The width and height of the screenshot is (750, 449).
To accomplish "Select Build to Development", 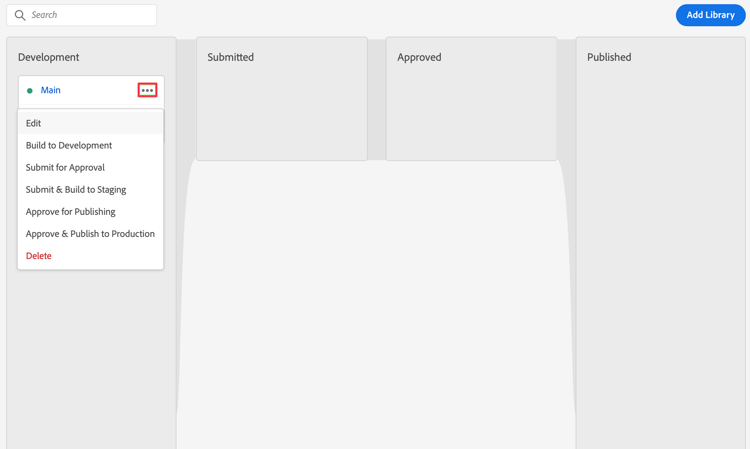I will [x=90, y=145].
